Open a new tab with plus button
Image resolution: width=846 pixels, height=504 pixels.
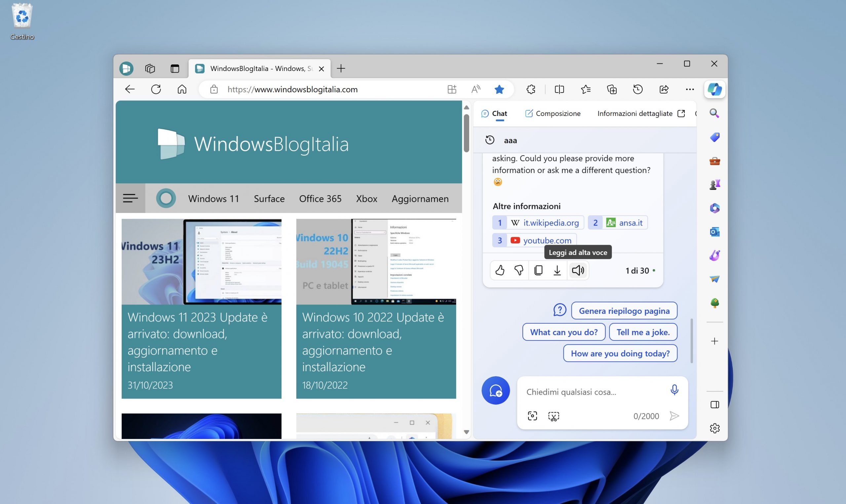pos(341,69)
